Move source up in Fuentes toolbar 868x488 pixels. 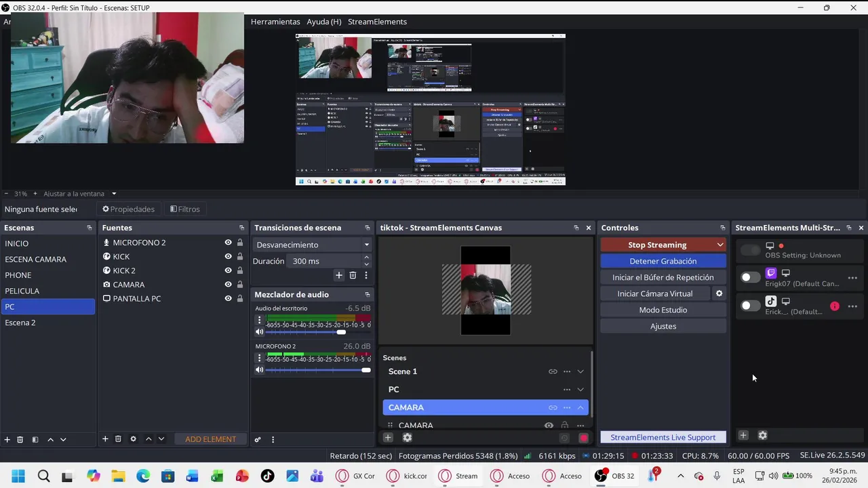[x=149, y=439]
